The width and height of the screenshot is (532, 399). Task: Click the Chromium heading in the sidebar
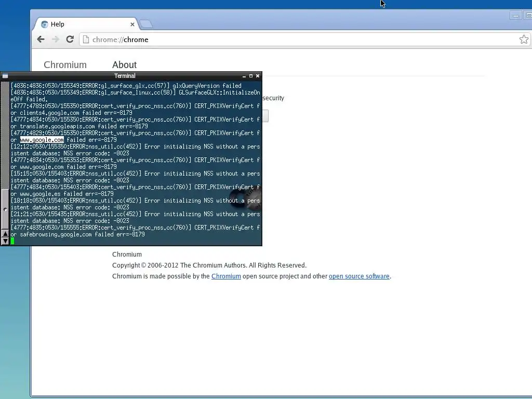65,65
